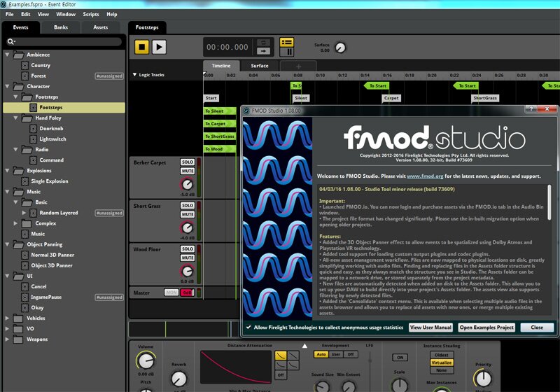Mute the Short Grass track
560x392 pixels.
click(x=188, y=214)
